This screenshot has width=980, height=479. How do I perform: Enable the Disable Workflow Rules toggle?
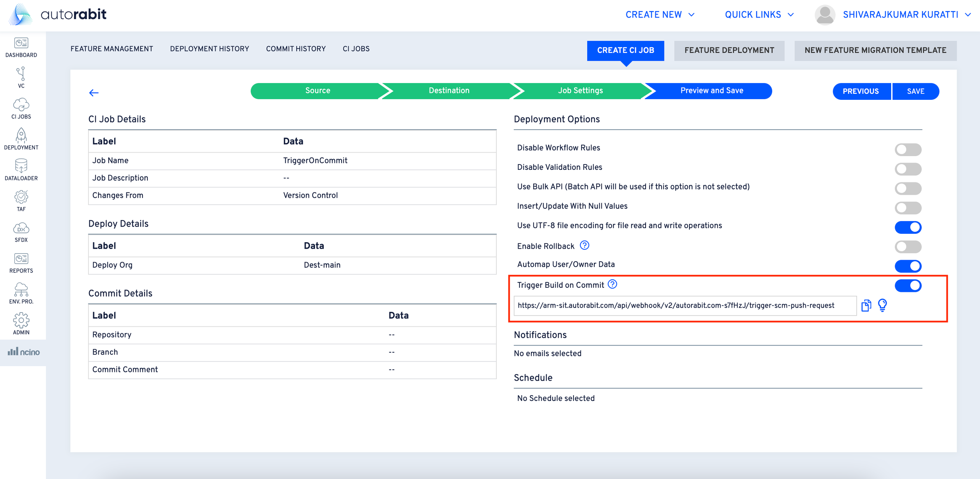pyautogui.click(x=908, y=149)
